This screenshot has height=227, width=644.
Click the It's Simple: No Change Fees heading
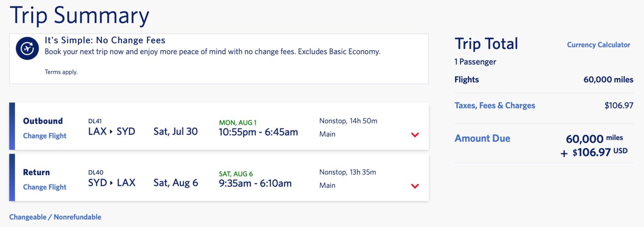(105, 40)
